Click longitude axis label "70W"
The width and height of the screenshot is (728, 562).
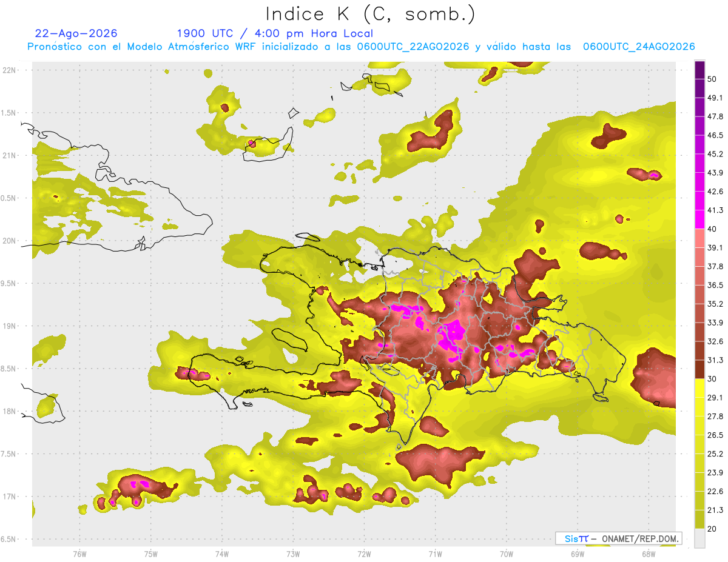[x=507, y=554]
